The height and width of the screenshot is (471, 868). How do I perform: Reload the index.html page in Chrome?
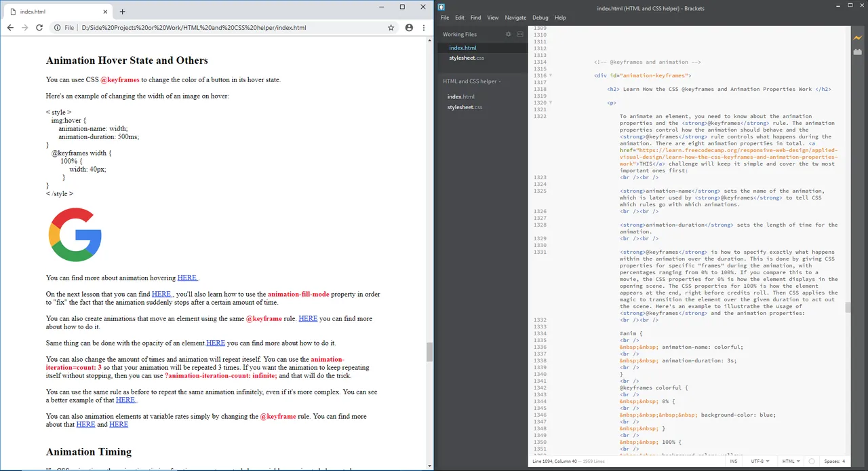click(x=39, y=28)
